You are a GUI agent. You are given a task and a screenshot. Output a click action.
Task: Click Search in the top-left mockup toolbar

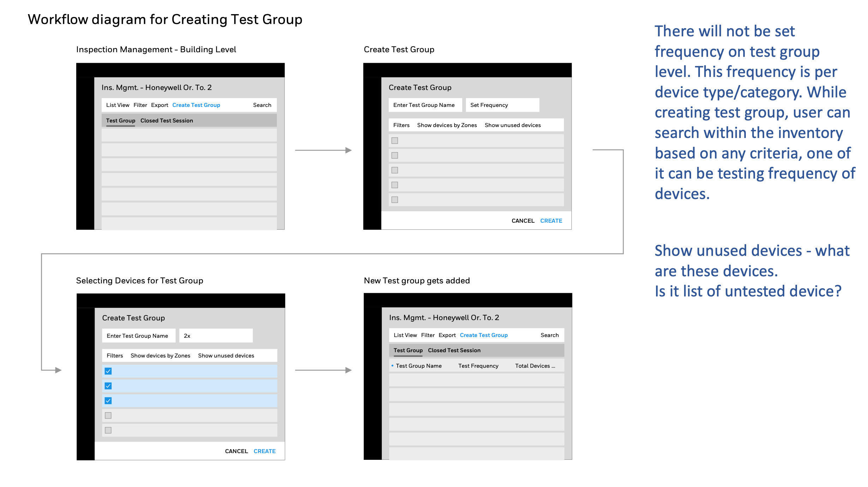pos(262,105)
